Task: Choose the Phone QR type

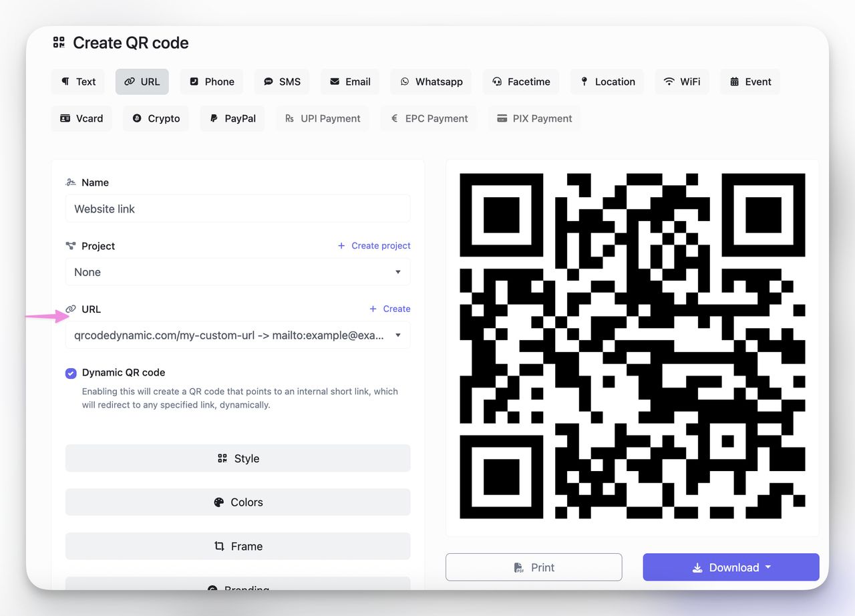Action: (212, 82)
